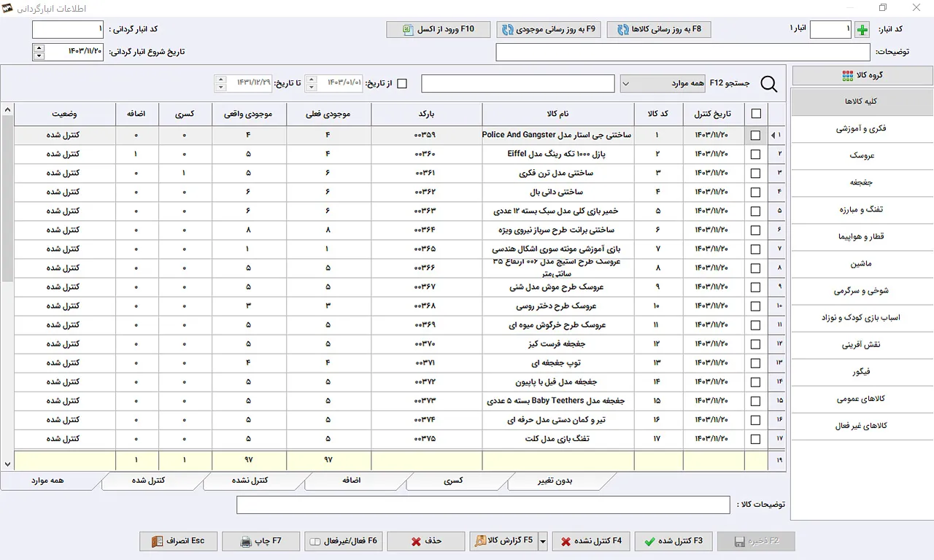Viewport: 934px width, 560px height.
Task: Click the کلیه کالاها category
Action: tap(862, 102)
